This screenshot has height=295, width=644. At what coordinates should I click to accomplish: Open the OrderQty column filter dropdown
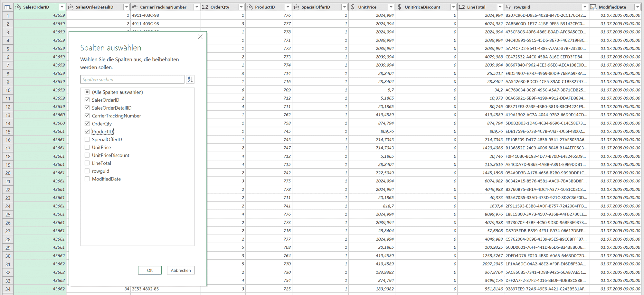[241, 7]
